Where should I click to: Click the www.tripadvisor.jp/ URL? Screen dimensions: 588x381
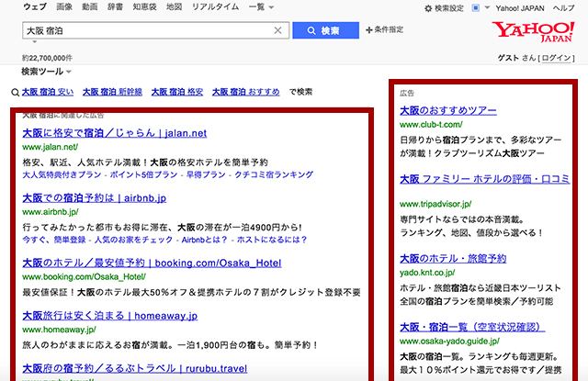pyautogui.click(x=435, y=204)
